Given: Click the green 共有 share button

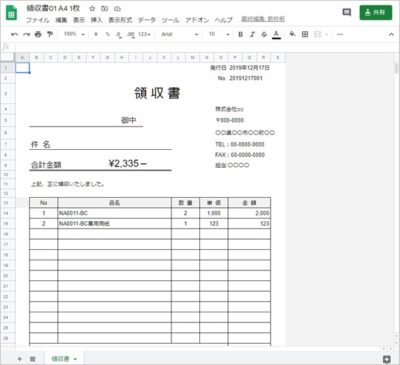Looking at the screenshot, I should pos(376,13).
